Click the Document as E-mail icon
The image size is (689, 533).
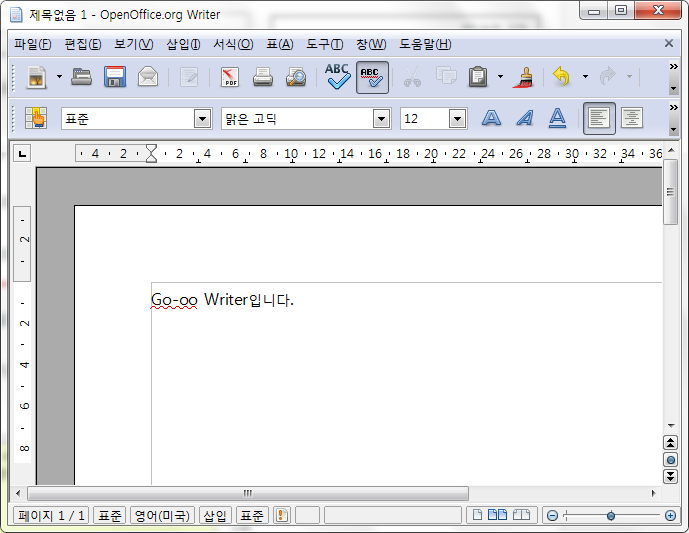148,77
